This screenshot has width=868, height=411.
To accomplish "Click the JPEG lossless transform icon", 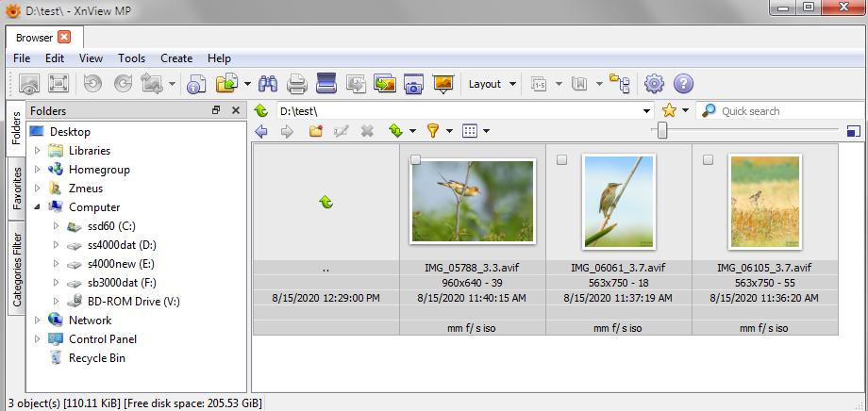I will pyautogui.click(x=152, y=84).
